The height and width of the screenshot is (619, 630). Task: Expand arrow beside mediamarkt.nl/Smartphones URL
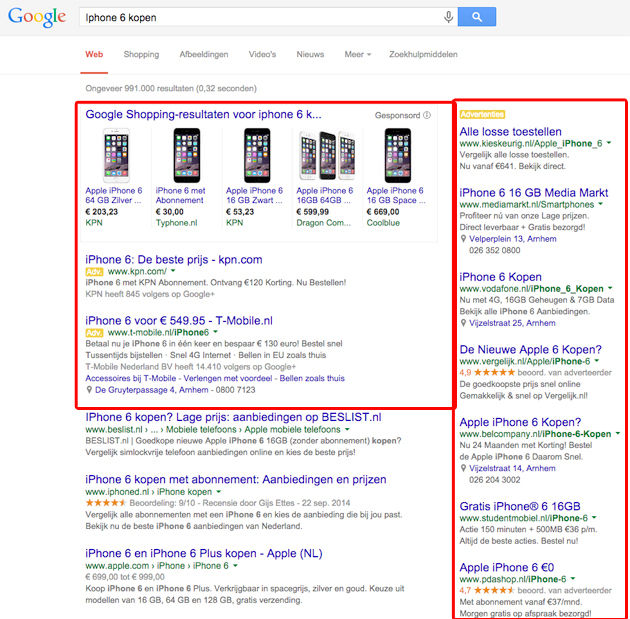click(601, 204)
